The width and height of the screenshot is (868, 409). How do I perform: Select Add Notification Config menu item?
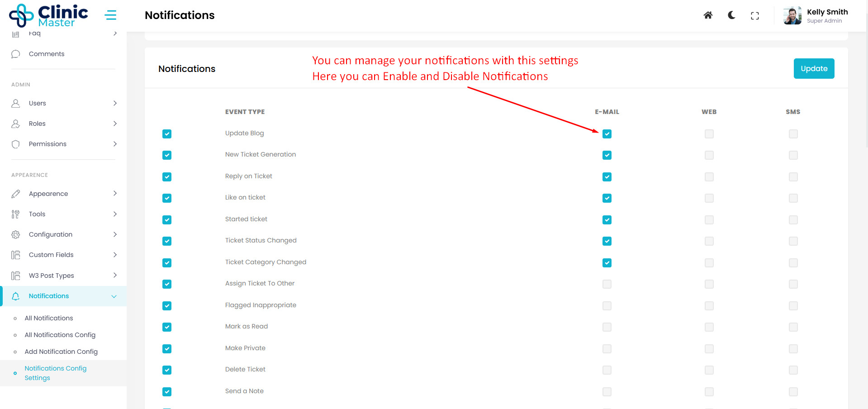(x=61, y=352)
